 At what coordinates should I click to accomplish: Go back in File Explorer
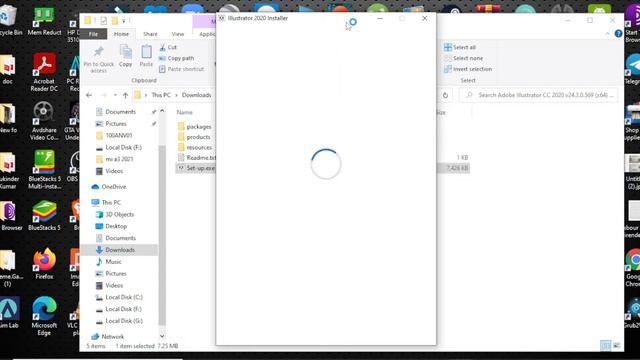pos(89,95)
